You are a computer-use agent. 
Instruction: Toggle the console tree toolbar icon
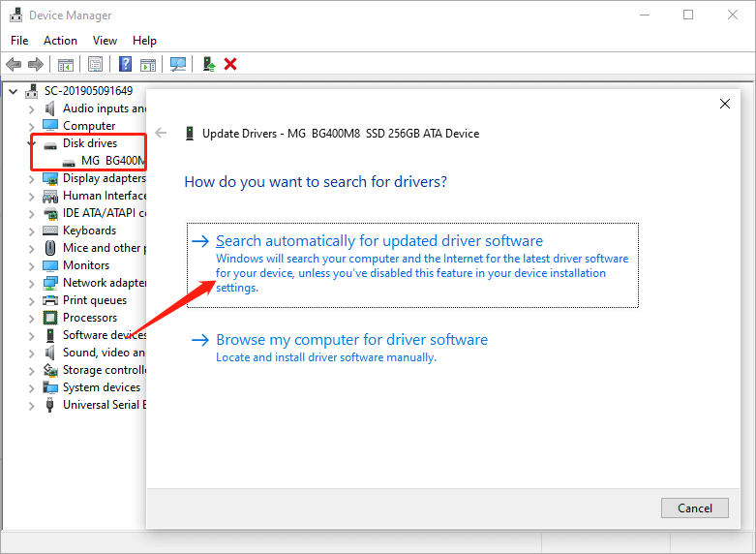(66, 64)
